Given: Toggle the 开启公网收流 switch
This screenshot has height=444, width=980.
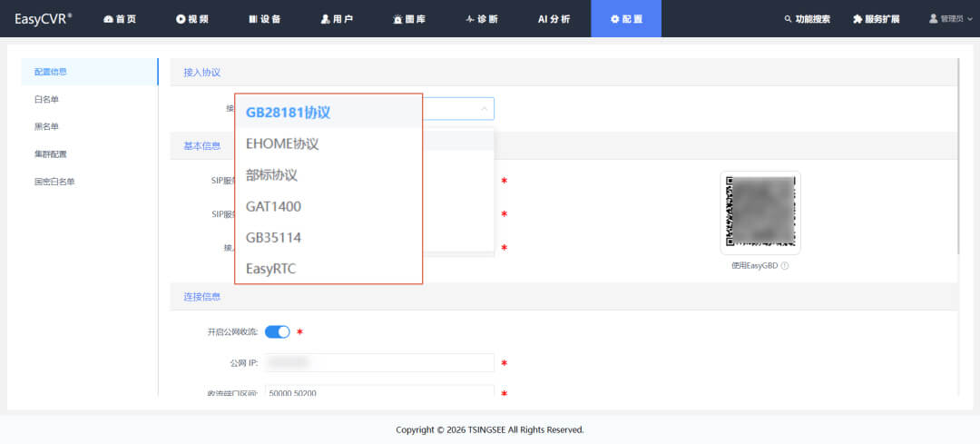Looking at the screenshot, I should click(278, 332).
